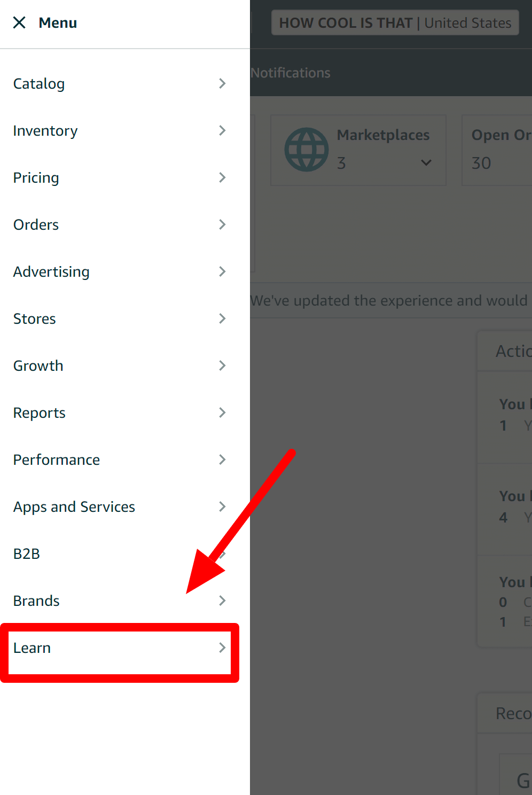The width and height of the screenshot is (532, 795).
Task: Click the chevron next to Brands
Action: 222,601
